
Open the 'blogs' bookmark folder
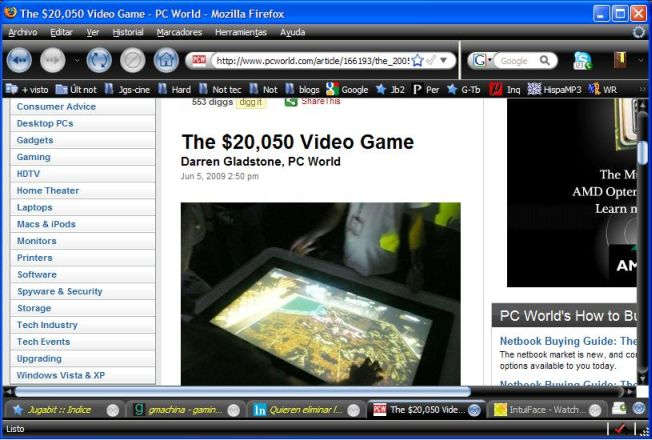click(x=302, y=89)
